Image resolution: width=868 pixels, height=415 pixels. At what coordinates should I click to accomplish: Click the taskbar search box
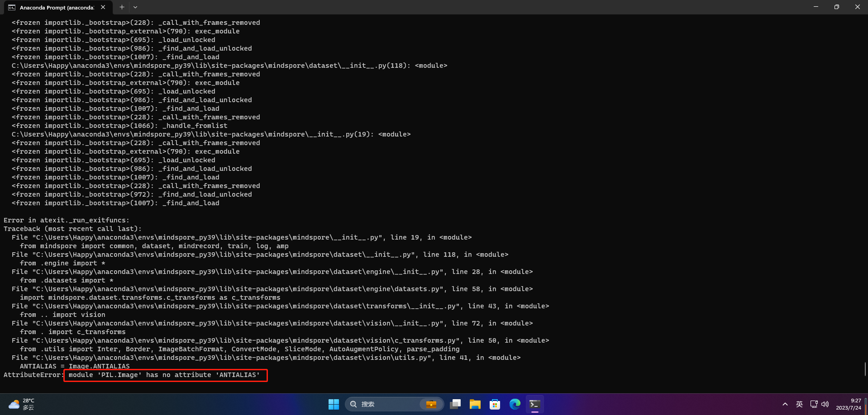pyautogui.click(x=394, y=404)
